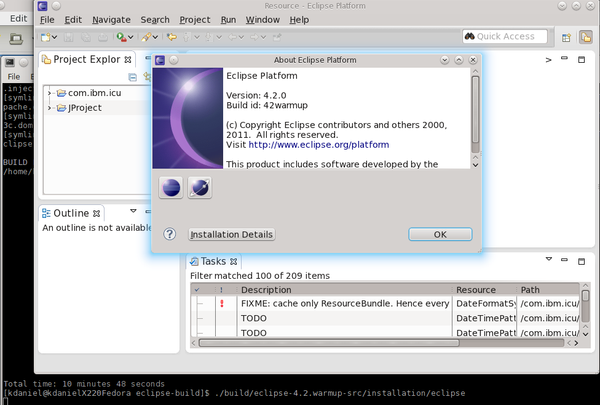This screenshot has width=600, height=405.
Task: Open the Project menu
Action: tap(195, 20)
